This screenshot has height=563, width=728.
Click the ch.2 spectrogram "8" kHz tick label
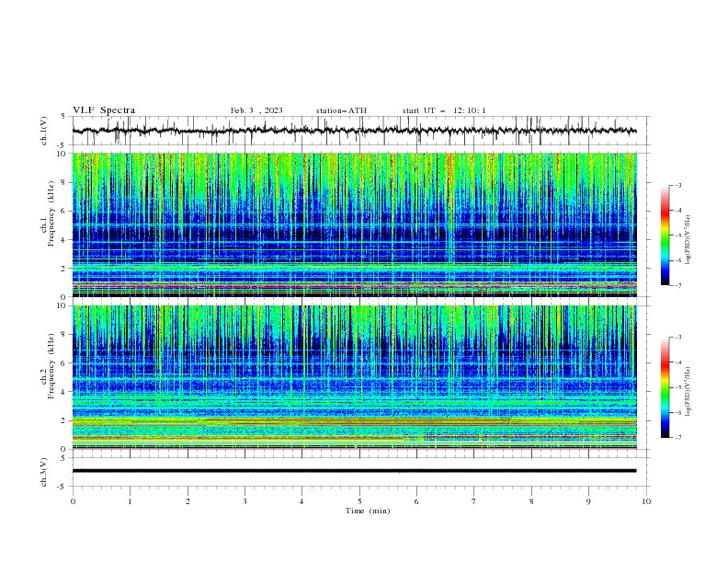[63, 334]
